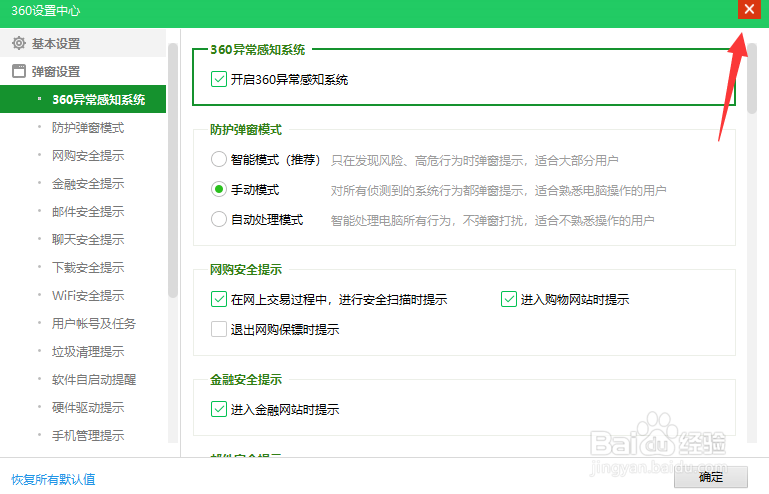Click the 弹窗设置 window icon
This screenshot has width=769, height=494.
coord(19,71)
